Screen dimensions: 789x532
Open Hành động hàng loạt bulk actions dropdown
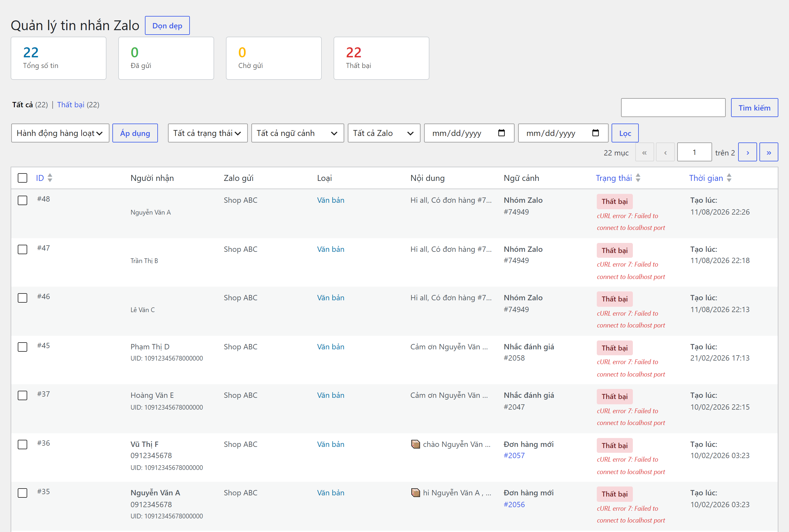[60, 133]
